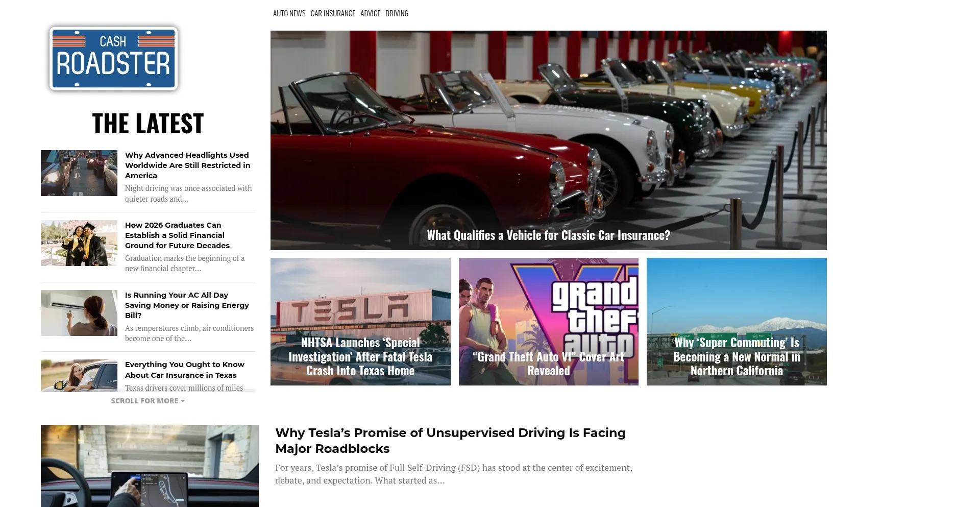Open 'Why Tesla's Promise of Unsupervised Driving' headline

point(450,441)
